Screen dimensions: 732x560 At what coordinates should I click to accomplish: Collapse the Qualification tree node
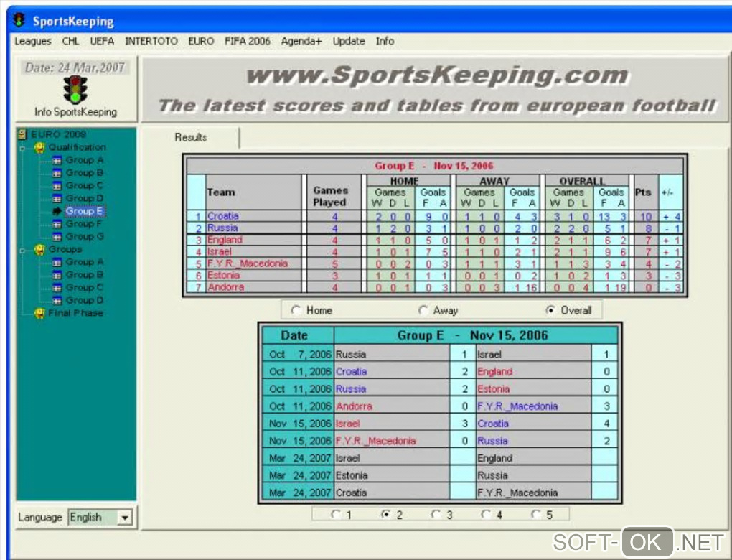22,148
